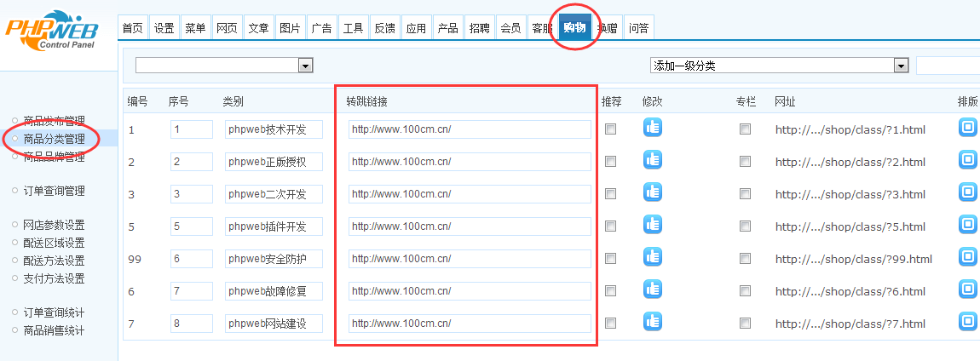Open layout icon in row ?99.html
Image resolution: width=980 pixels, height=361 pixels.
point(968,256)
